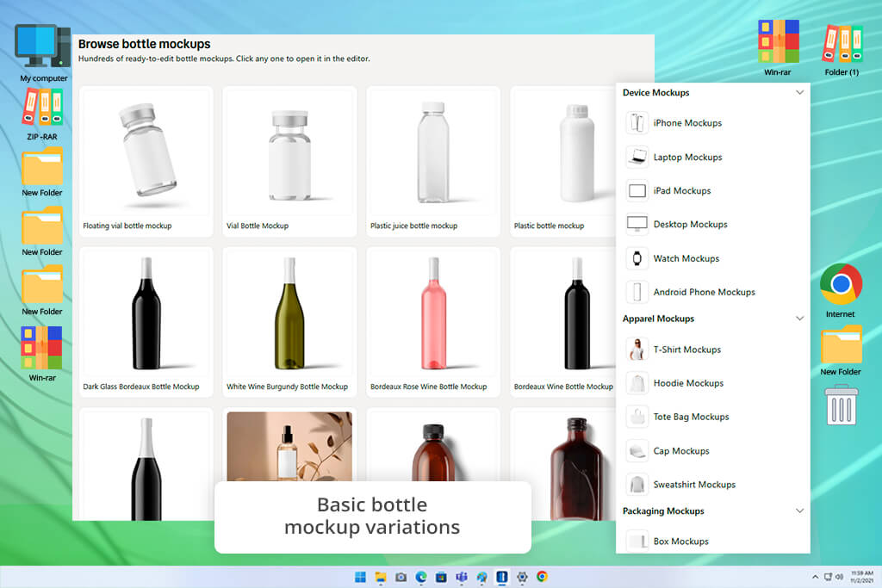The image size is (882, 588).
Task: Select the My computer desktop icon
Action: point(43,53)
